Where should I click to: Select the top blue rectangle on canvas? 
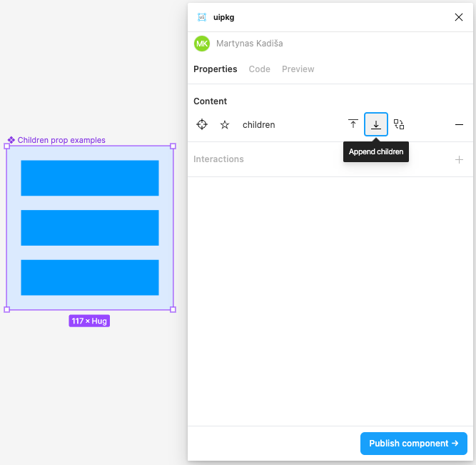click(90, 178)
